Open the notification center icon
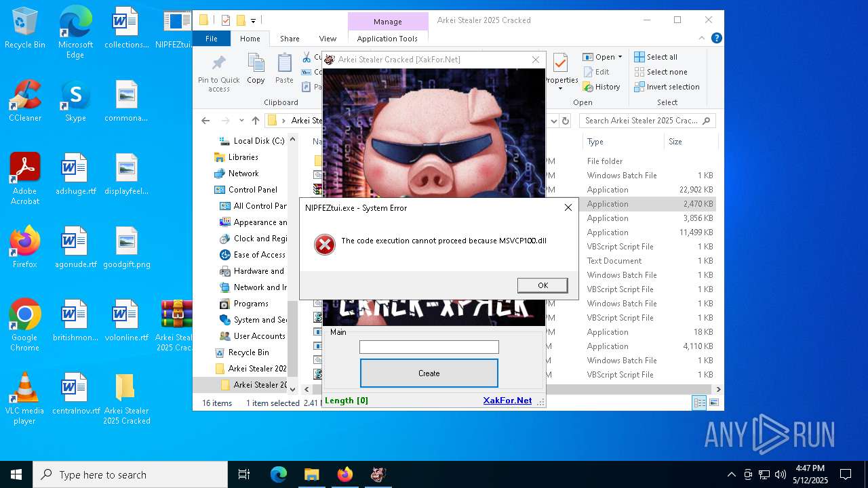 [x=846, y=474]
